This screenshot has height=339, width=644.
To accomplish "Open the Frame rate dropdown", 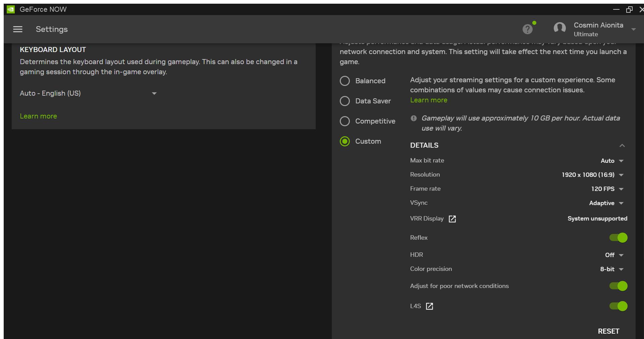I will click(x=607, y=189).
